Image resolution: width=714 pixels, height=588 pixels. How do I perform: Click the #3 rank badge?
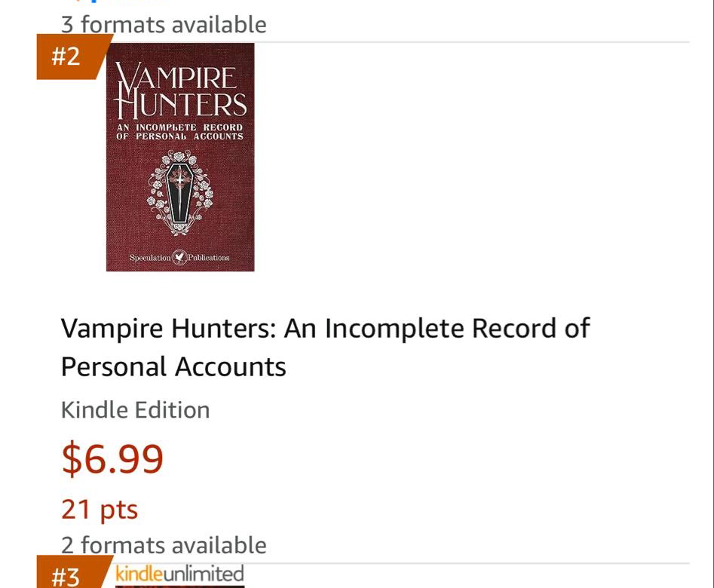65,577
